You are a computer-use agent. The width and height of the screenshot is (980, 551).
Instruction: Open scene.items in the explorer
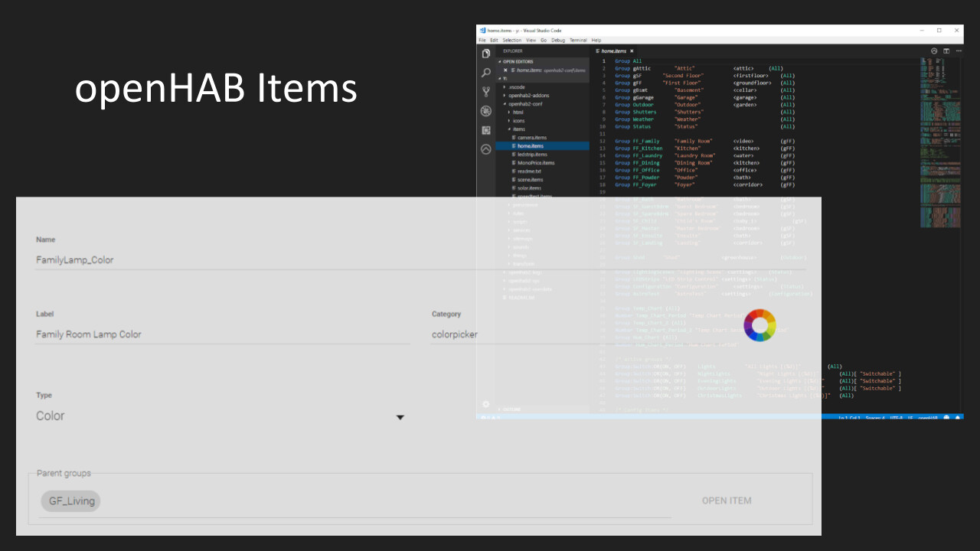(544, 179)
